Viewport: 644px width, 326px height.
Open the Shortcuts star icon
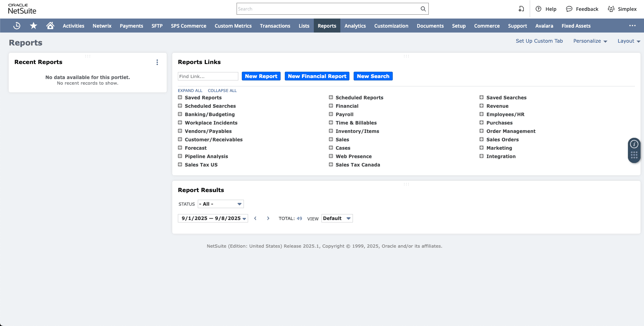34,26
